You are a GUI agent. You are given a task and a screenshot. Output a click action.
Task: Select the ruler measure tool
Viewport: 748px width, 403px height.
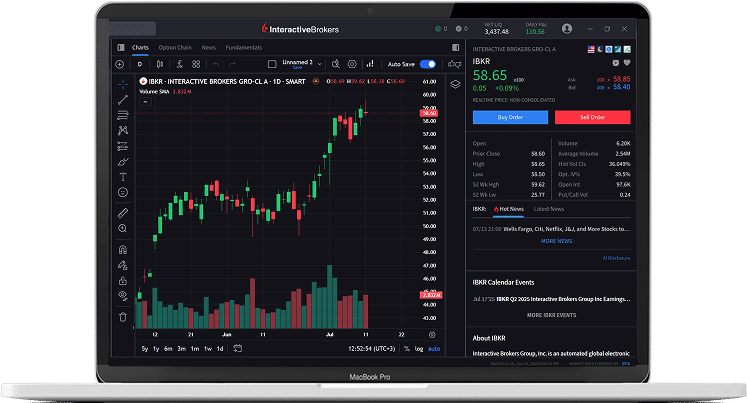pyautogui.click(x=123, y=213)
